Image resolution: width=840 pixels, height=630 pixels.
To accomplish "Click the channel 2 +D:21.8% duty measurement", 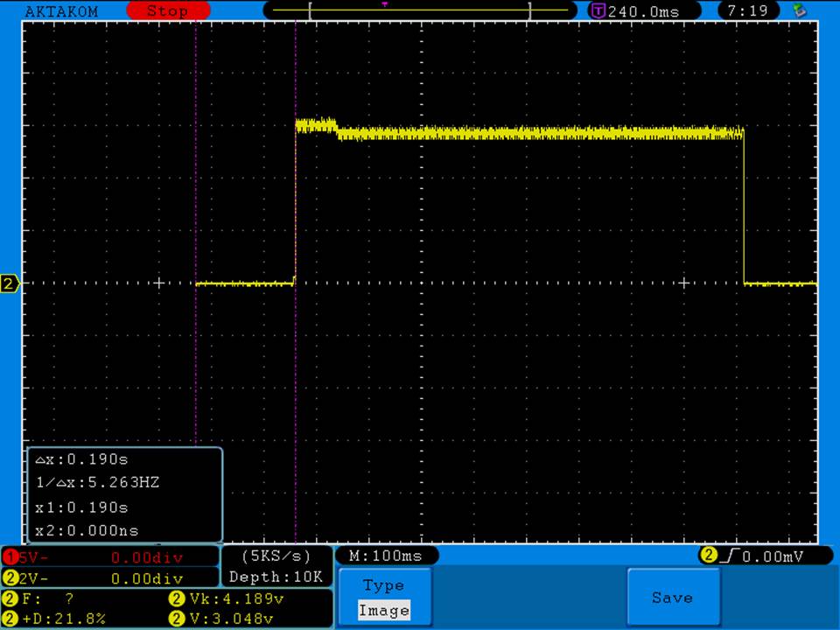I will coord(61,619).
